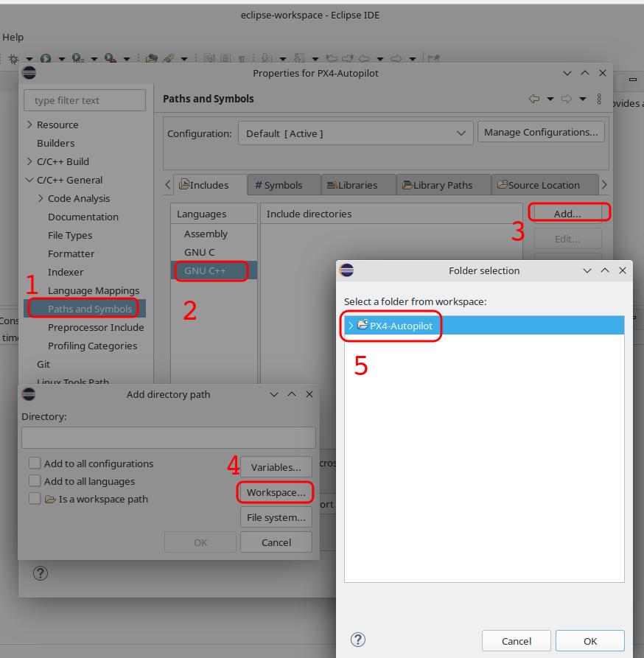This screenshot has width=644, height=658.
Task: Click the Variables... button
Action: 276,467
